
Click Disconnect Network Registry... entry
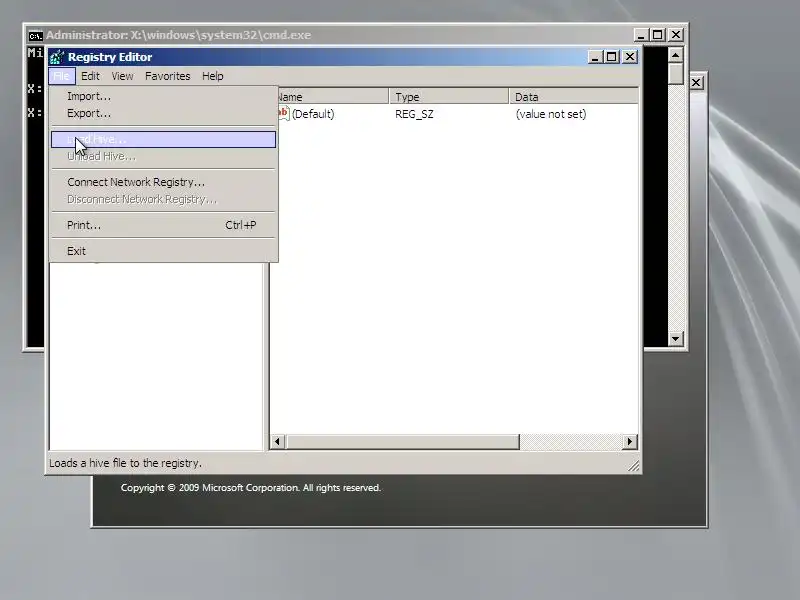tap(163, 199)
